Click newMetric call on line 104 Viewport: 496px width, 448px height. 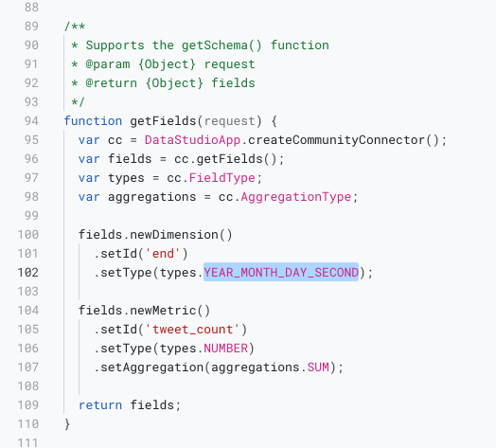coord(163,311)
